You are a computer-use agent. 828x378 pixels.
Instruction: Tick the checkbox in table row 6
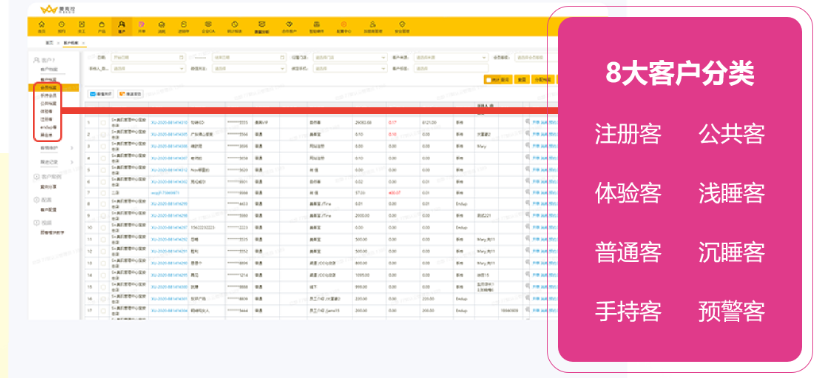(103, 181)
